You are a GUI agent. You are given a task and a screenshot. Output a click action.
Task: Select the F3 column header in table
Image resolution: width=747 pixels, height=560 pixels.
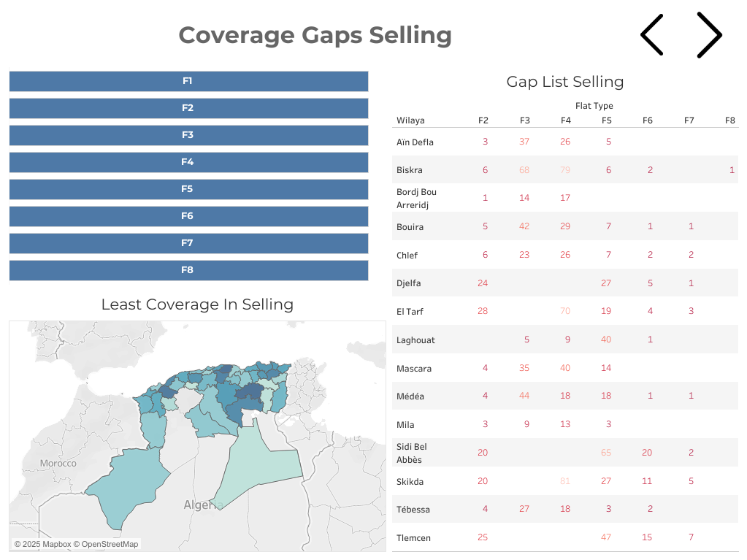[524, 120]
